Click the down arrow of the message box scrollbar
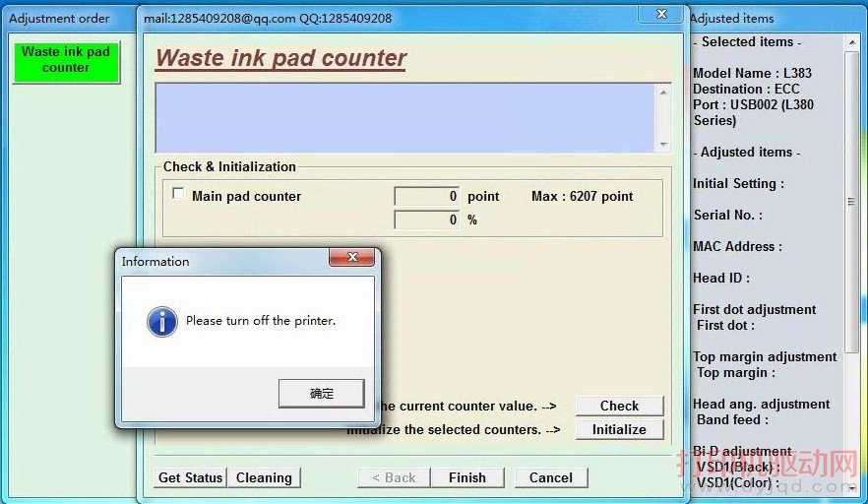This screenshot has height=504, width=868. pyautogui.click(x=662, y=145)
